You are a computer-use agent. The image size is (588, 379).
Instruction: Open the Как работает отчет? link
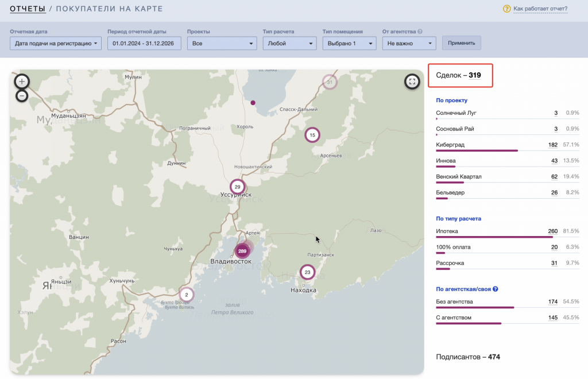pos(540,9)
